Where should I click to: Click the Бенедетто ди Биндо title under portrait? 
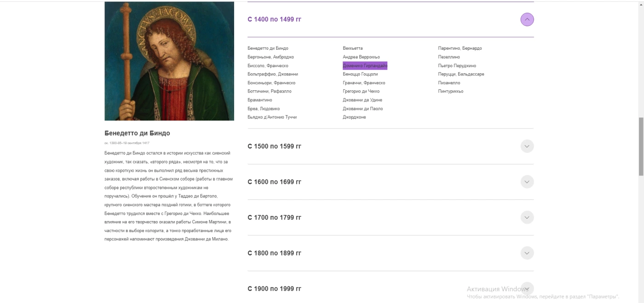pos(137,133)
